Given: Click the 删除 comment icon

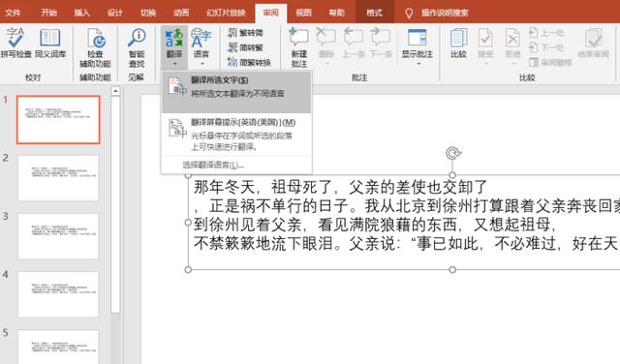Looking at the screenshot, I should coord(326,38).
